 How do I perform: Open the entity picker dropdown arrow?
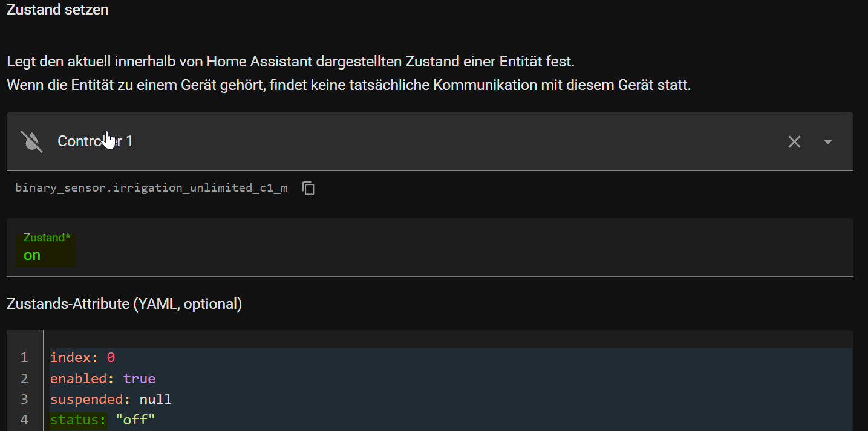pos(828,141)
